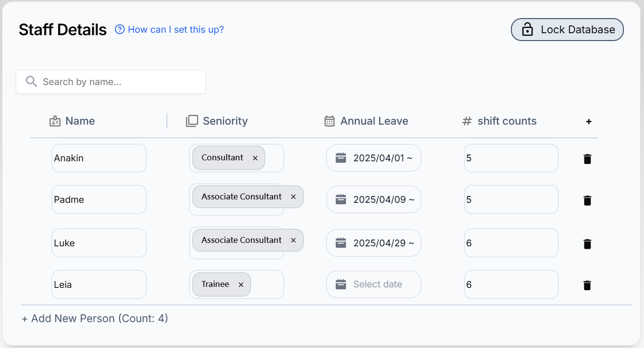Remove Padme's Associate Consultant tag
Screen dimensions: 644x348
[x=293, y=196]
